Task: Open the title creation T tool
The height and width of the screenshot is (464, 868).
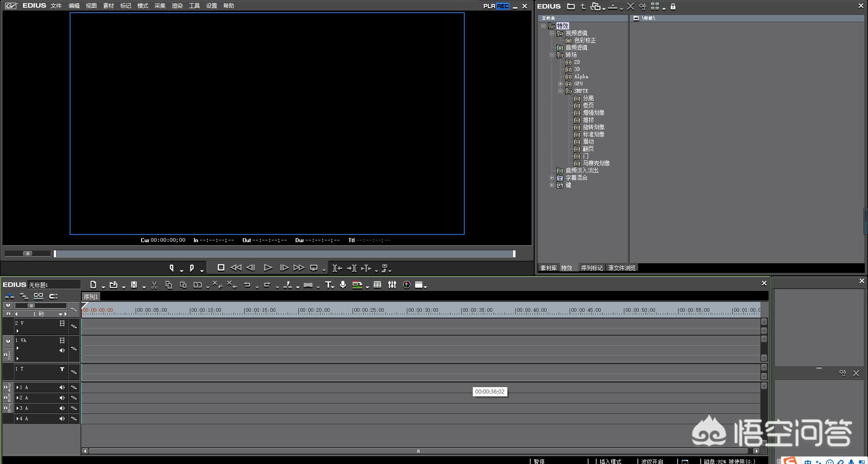Action: click(x=329, y=285)
